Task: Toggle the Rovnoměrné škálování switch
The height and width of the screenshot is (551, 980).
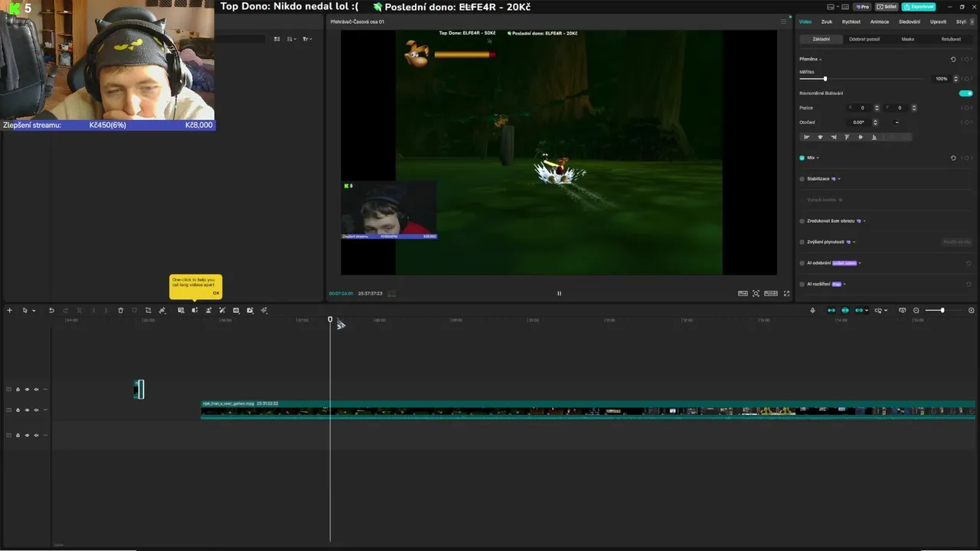Action: tap(966, 93)
